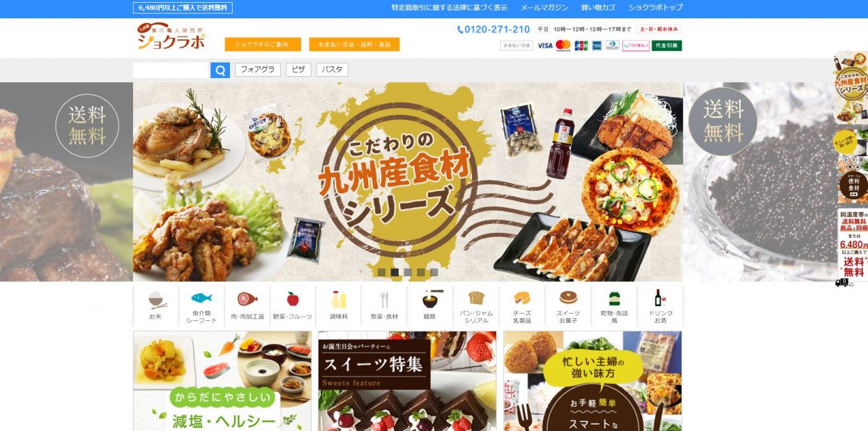Open the 野菜・フルーツ apple icon category
Image resolution: width=868 pixels, height=431 pixels.
293,306
